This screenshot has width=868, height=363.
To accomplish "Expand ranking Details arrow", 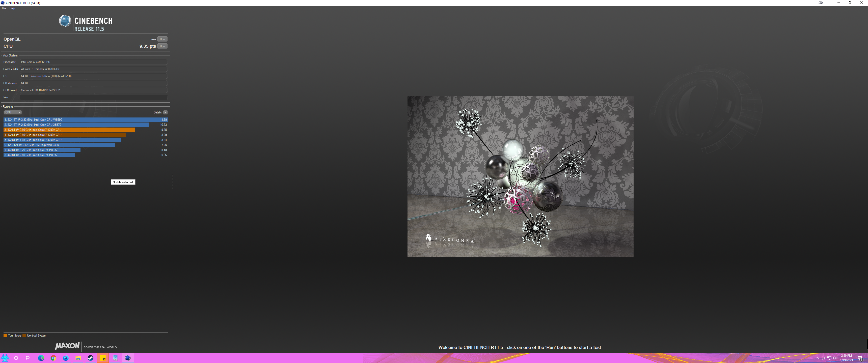I will (x=166, y=112).
